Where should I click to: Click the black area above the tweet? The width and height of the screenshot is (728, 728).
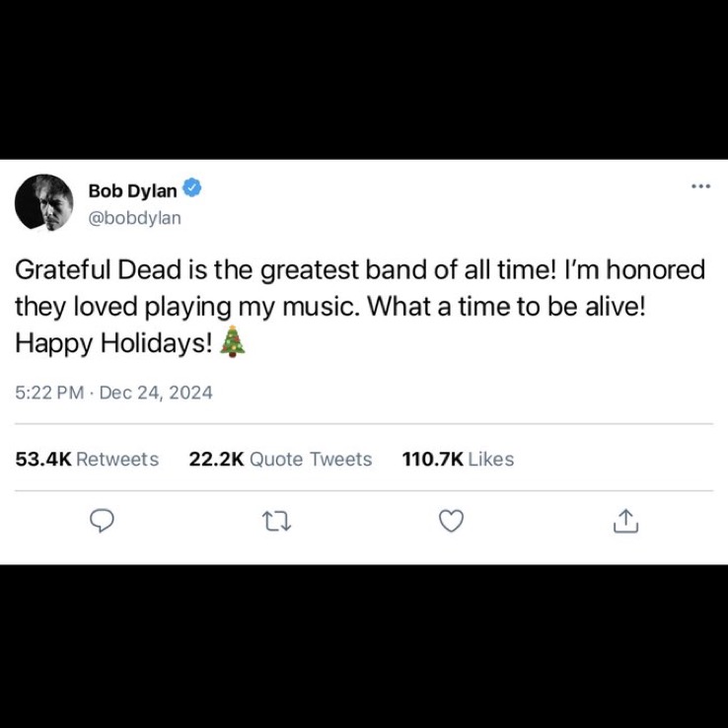[x=364, y=79]
